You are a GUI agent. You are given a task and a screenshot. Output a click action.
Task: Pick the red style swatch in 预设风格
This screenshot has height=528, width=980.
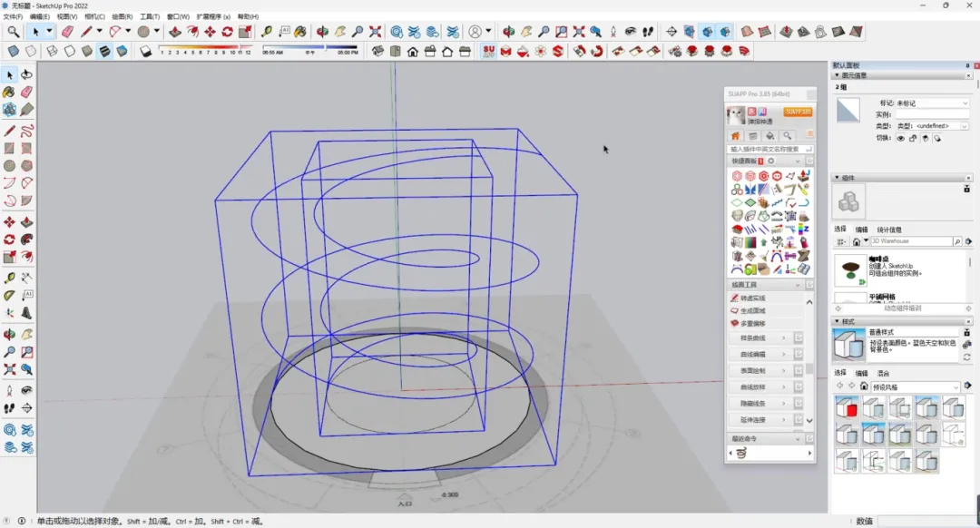846,408
